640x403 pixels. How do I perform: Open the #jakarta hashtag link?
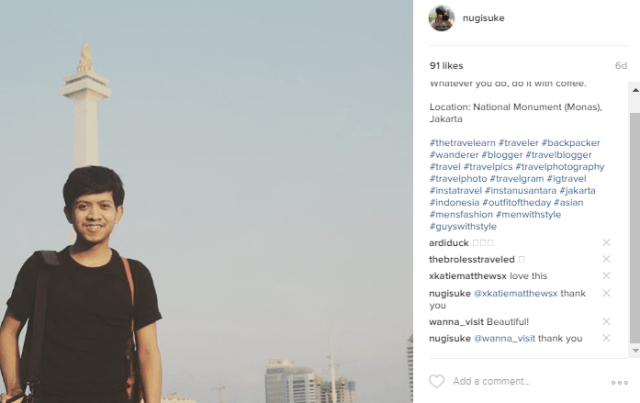point(577,191)
